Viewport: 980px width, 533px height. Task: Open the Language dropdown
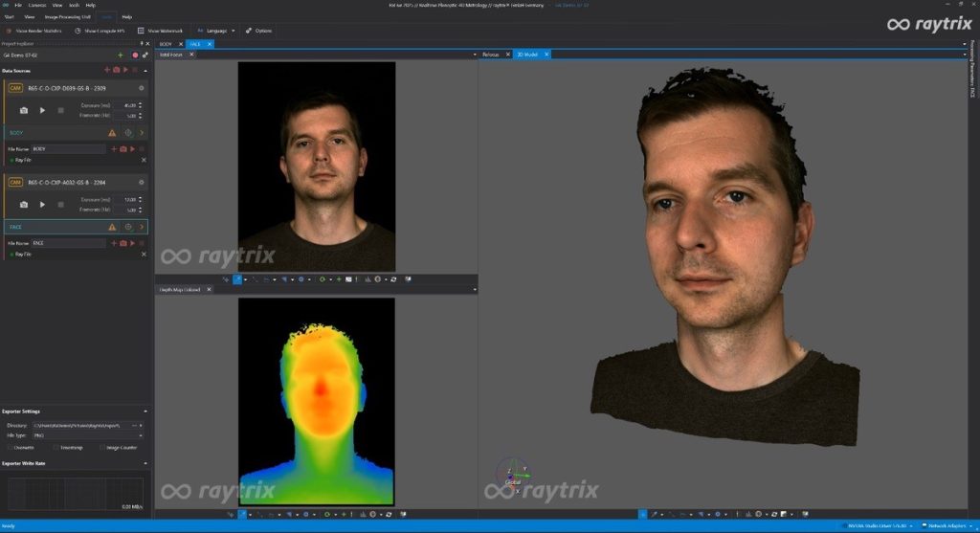tap(216, 31)
